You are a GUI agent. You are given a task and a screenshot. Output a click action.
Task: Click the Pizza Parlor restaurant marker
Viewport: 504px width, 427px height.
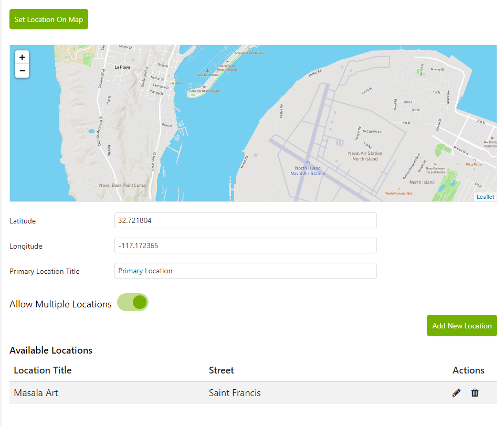point(474,160)
